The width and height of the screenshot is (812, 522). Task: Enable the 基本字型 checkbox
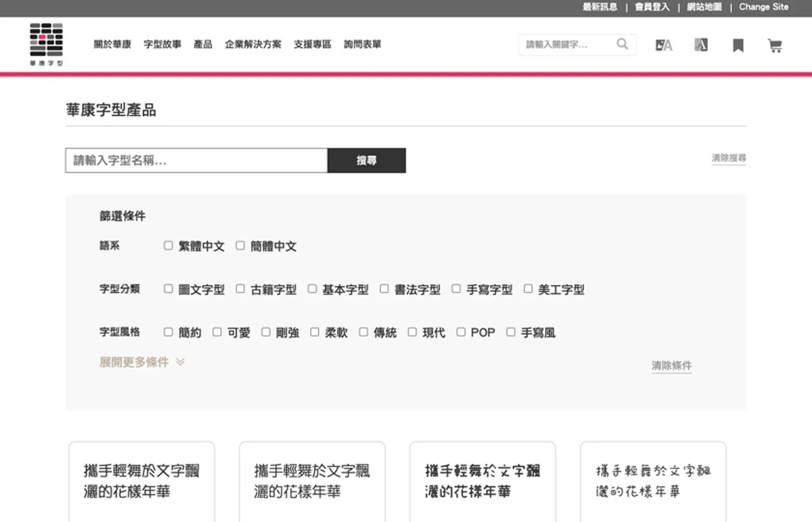312,289
